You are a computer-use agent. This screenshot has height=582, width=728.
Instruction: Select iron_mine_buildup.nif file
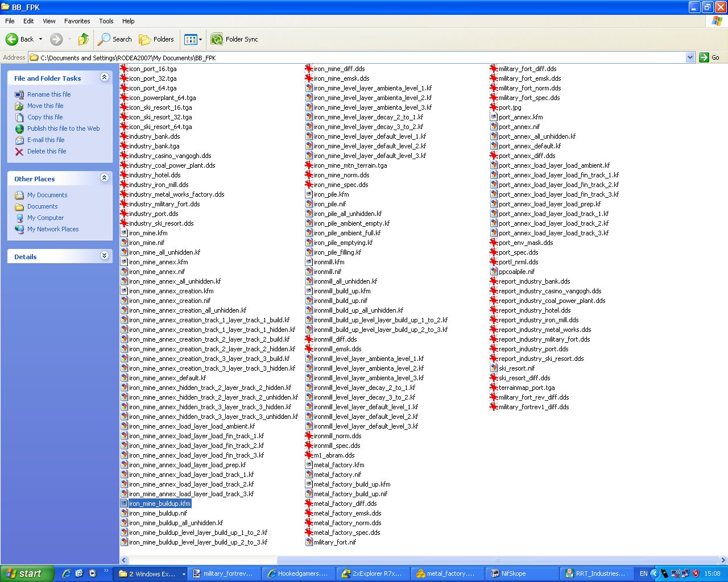(154, 513)
